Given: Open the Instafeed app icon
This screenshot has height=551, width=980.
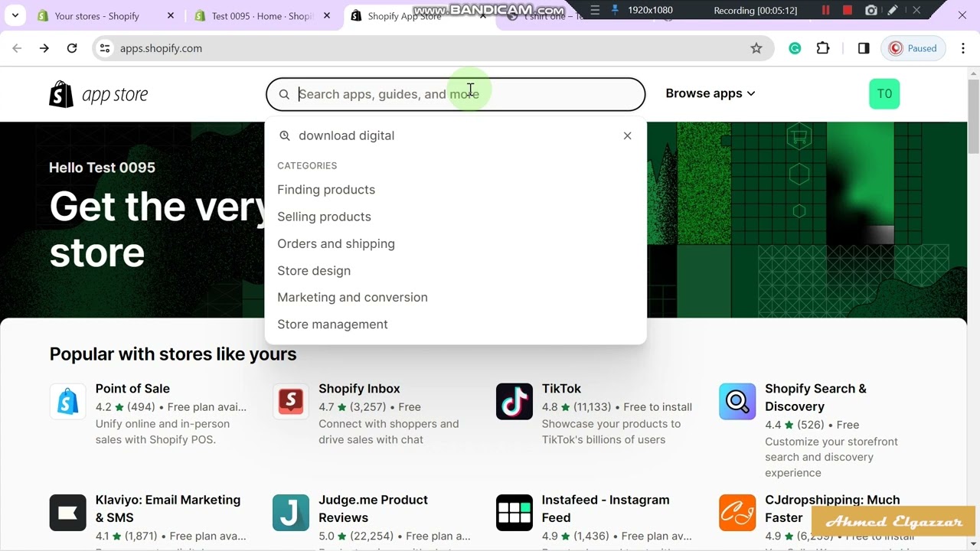Looking at the screenshot, I should [x=514, y=513].
